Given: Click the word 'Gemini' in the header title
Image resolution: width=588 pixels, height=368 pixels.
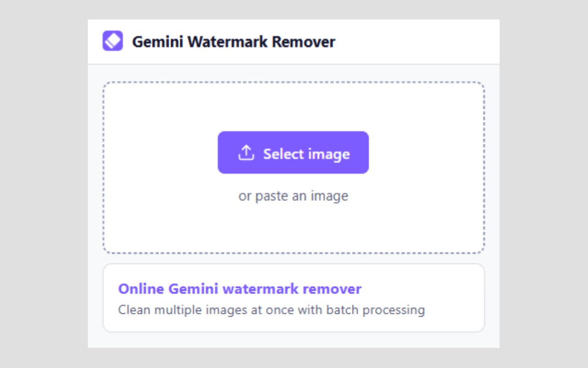Looking at the screenshot, I should [158, 42].
